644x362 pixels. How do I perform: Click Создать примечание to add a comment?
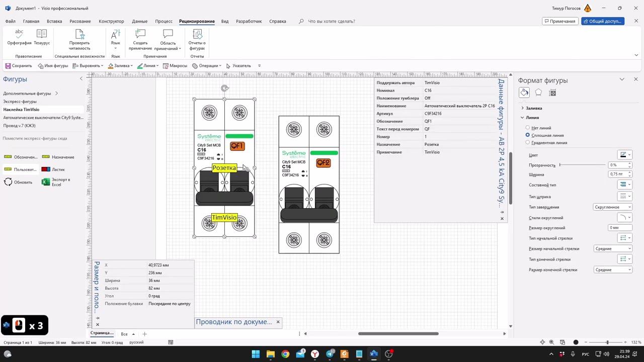(140, 40)
